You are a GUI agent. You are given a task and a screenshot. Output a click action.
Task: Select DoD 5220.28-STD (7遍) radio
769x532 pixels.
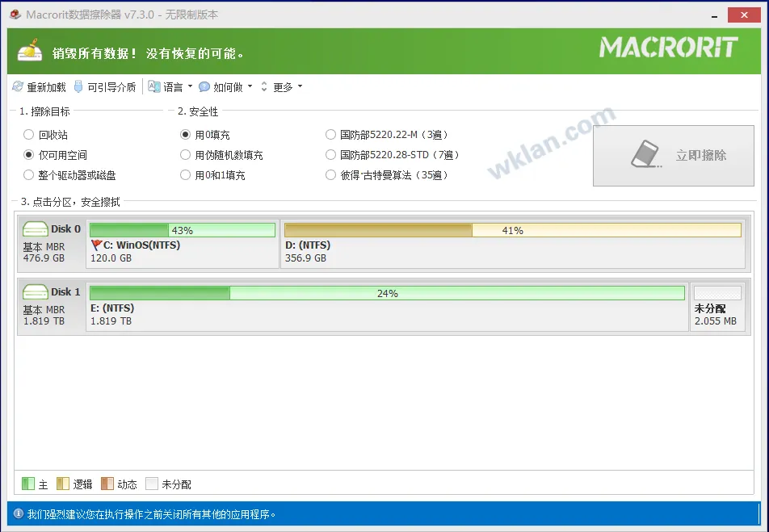pyautogui.click(x=330, y=155)
